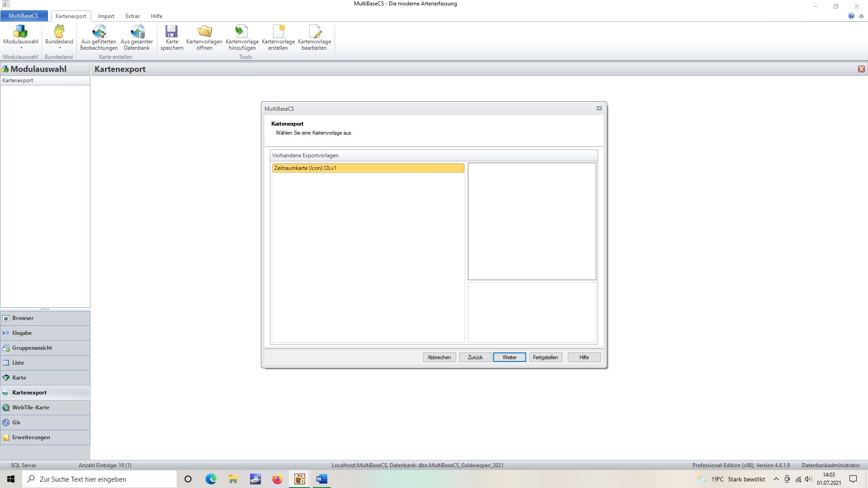Open the WebTile-Karte module
868x488 pixels.
[x=45, y=408]
